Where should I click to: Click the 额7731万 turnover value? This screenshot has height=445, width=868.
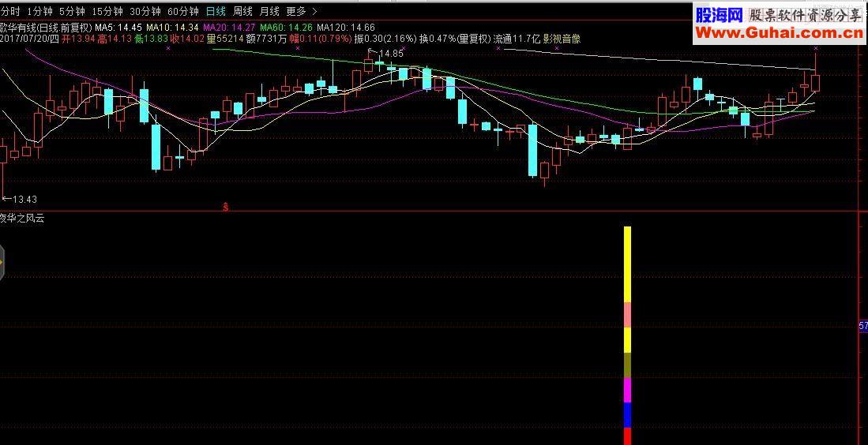(267, 39)
